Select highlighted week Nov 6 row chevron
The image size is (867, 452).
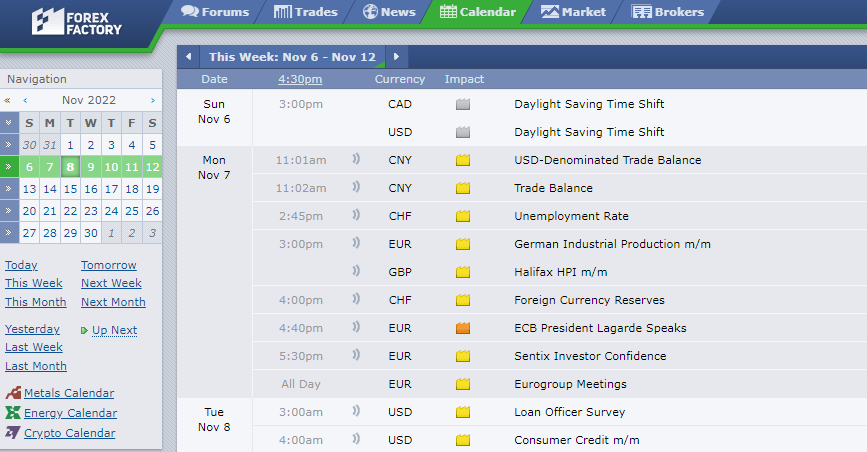(9, 167)
